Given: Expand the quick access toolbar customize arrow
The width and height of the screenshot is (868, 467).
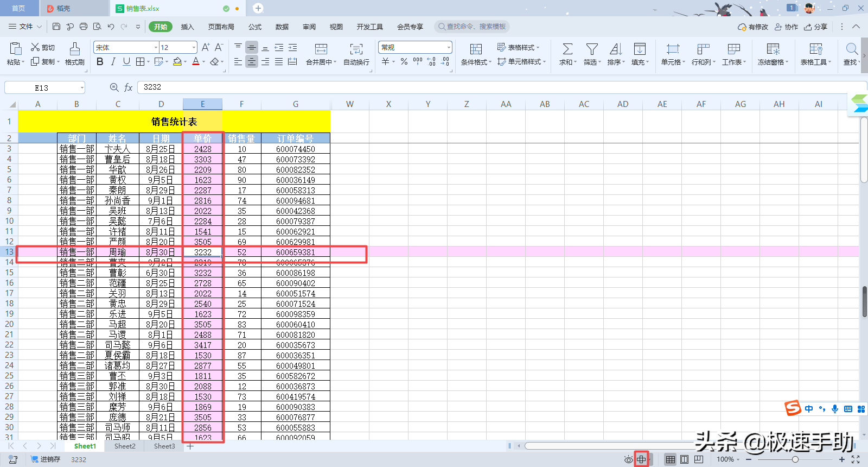Looking at the screenshot, I should [138, 27].
